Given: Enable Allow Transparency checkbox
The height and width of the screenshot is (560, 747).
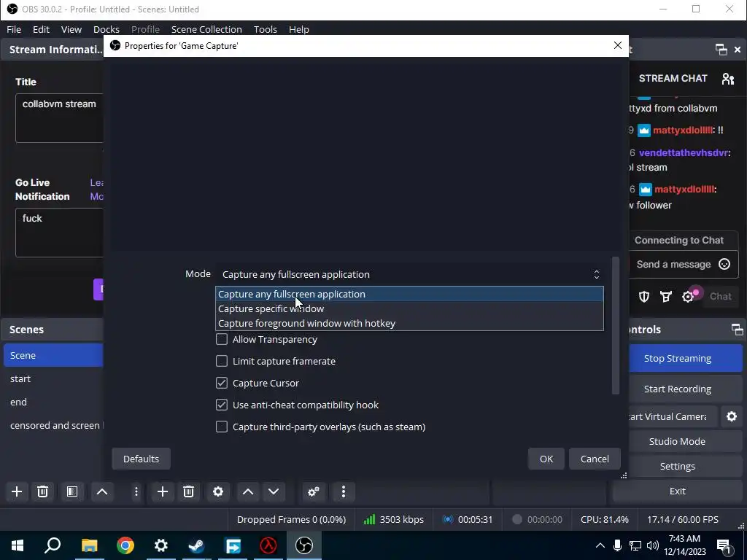Looking at the screenshot, I should tap(222, 340).
